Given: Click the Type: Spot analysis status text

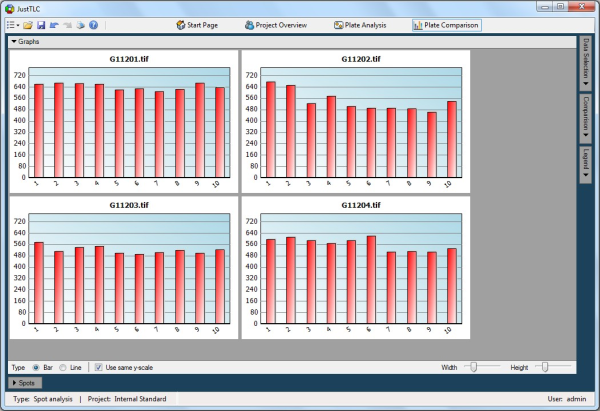Looking at the screenshot, I should [x=43, y=399].
